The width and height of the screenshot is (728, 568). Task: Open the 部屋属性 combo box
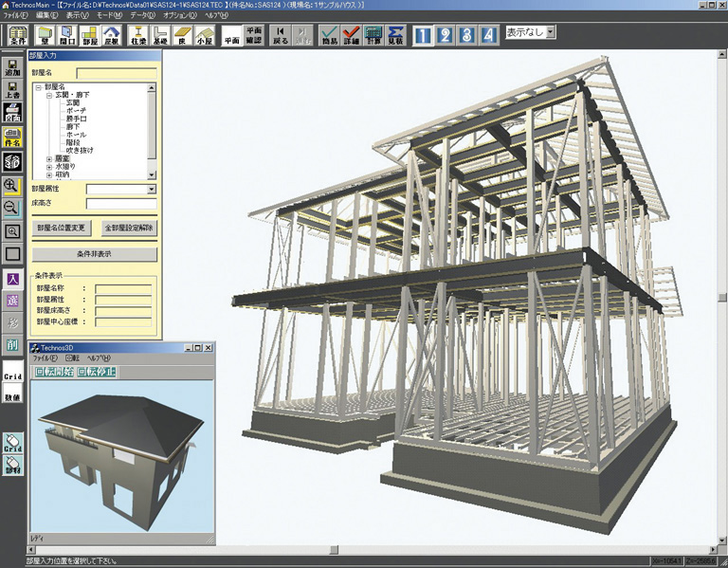[x=151, y=190]
